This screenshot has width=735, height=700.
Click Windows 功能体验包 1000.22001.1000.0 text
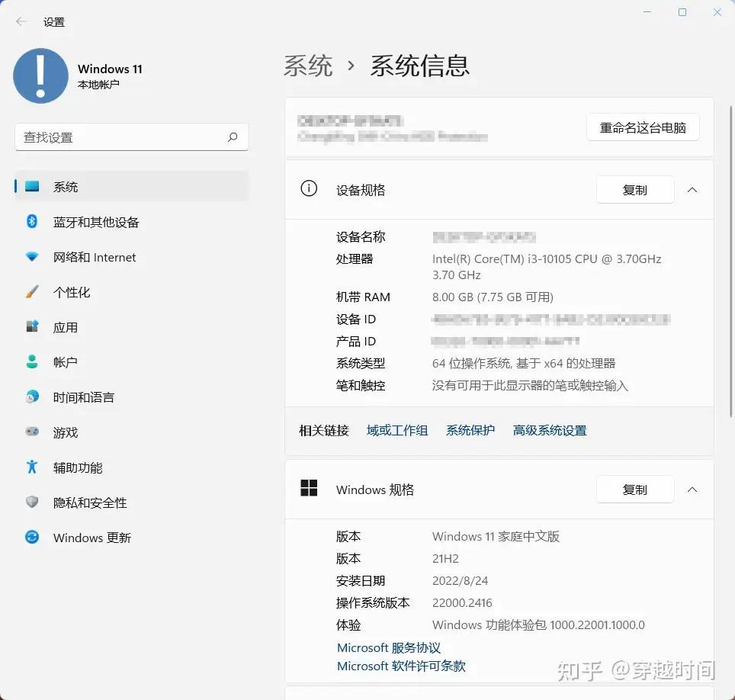click(x=538, y=625)
